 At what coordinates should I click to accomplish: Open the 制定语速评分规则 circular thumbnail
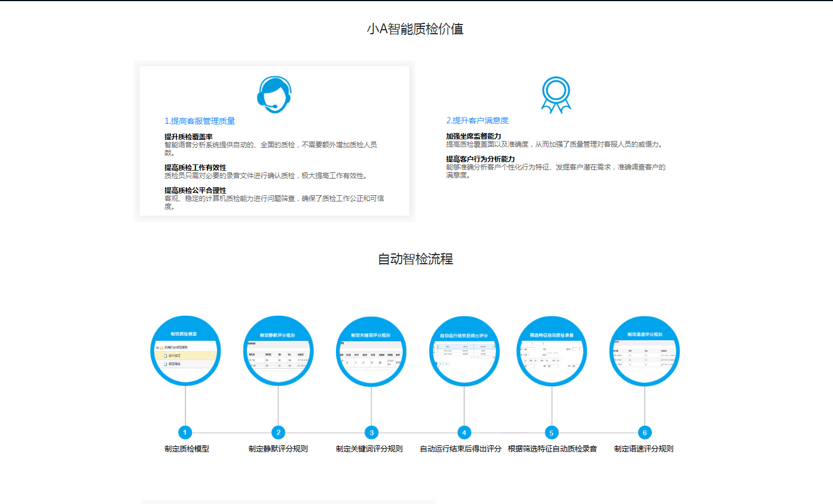[x=644, y=351]
